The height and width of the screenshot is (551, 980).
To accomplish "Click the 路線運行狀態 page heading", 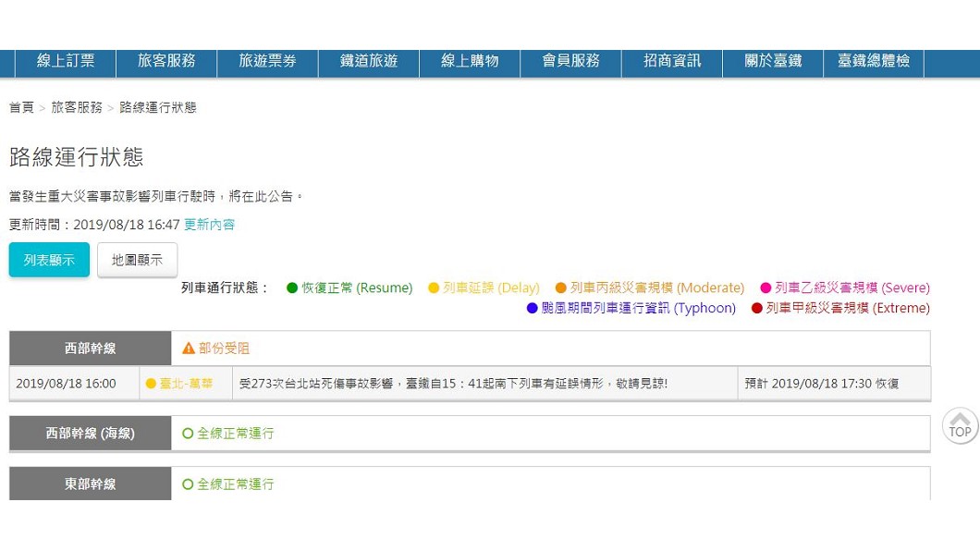I will point(76,157).
